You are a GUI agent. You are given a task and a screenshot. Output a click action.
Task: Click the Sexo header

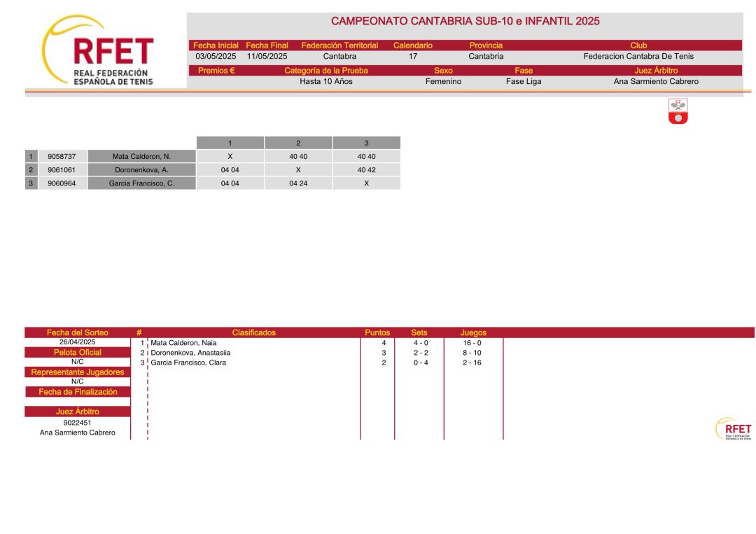443,71
